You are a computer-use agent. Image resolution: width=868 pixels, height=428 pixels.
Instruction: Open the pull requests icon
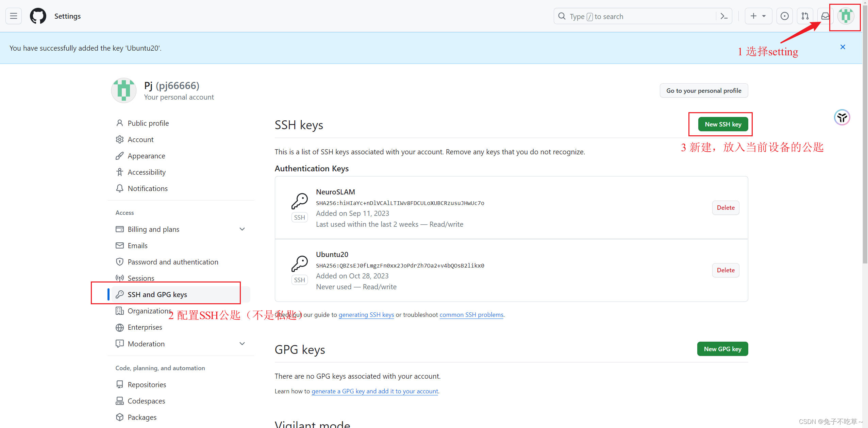805,16
